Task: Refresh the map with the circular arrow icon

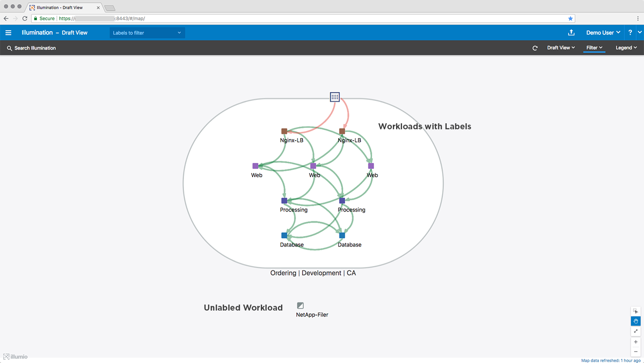Action: coord(535,48)
